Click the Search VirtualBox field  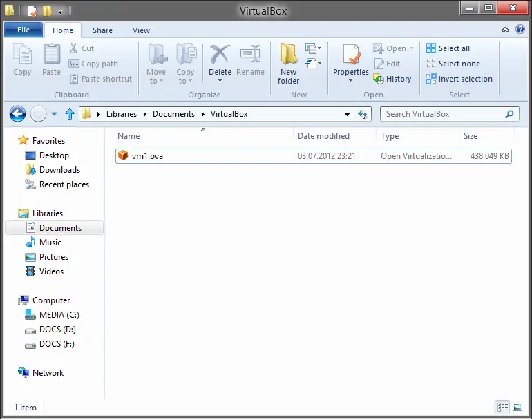(x=450, y=114)
